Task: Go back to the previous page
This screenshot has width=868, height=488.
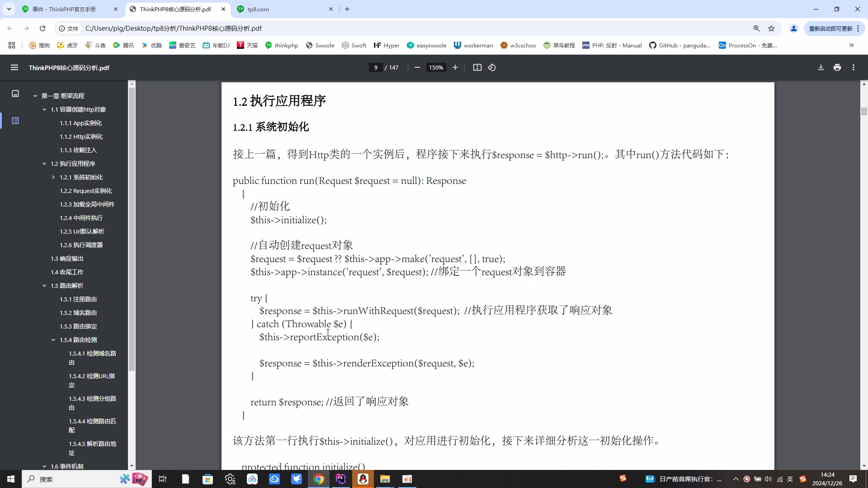Action: point(10,28)
